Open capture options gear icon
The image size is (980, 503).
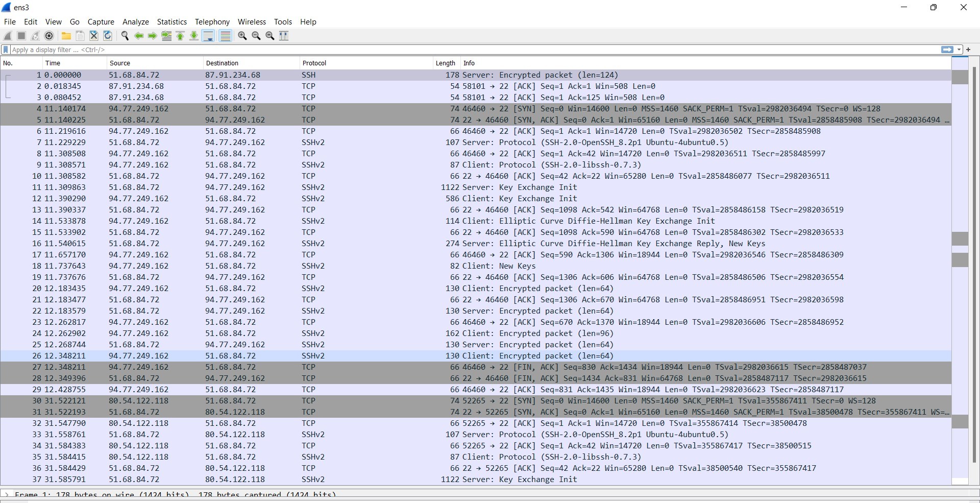click(x=49, y=36)
